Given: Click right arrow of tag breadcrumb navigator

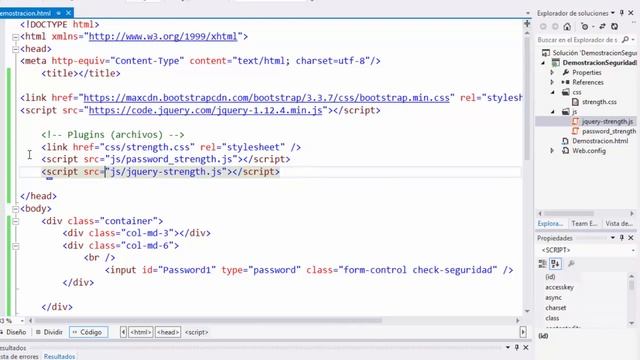Looking at the screenshot, I should 523,332.
